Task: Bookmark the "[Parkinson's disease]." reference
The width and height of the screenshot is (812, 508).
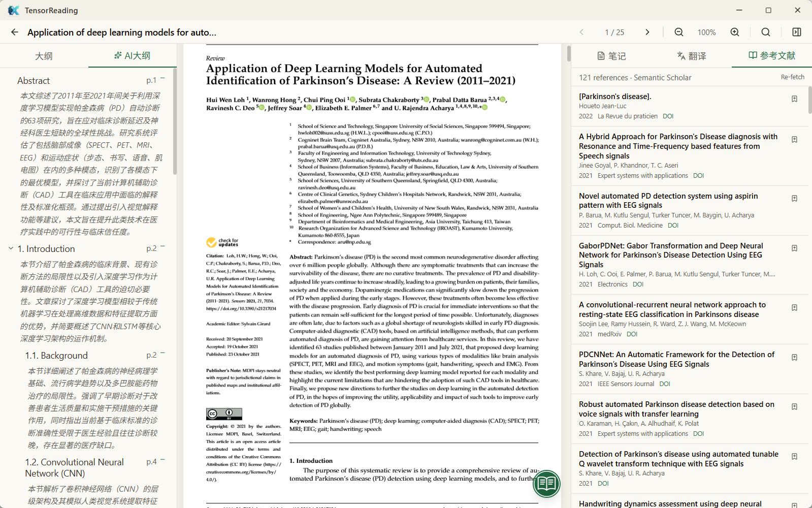Action: point(794,99)
